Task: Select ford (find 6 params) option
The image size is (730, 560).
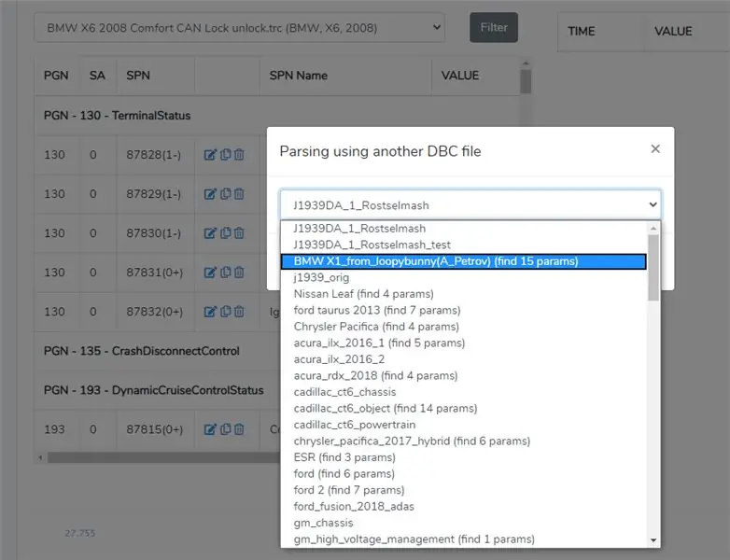Action: point(463,474)
